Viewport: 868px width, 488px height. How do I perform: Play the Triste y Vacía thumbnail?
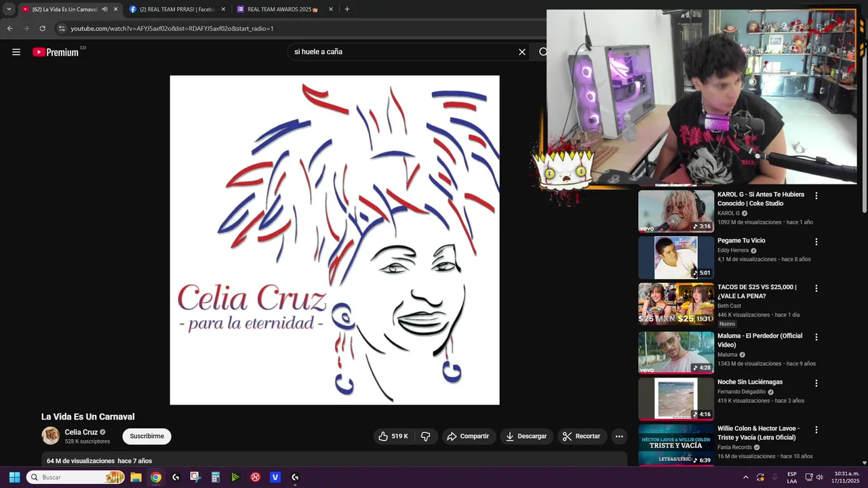[676, 445]
